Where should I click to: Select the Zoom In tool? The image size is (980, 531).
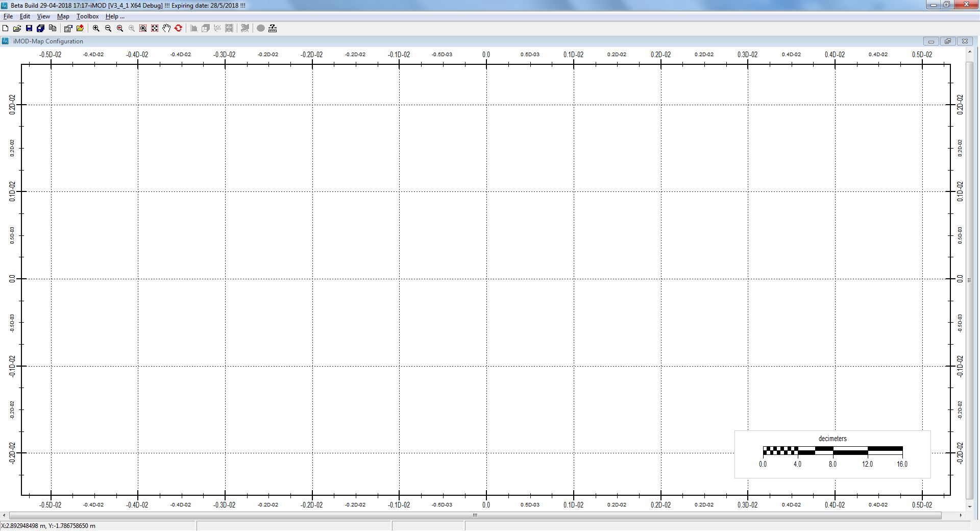click(x=95, y=29)
